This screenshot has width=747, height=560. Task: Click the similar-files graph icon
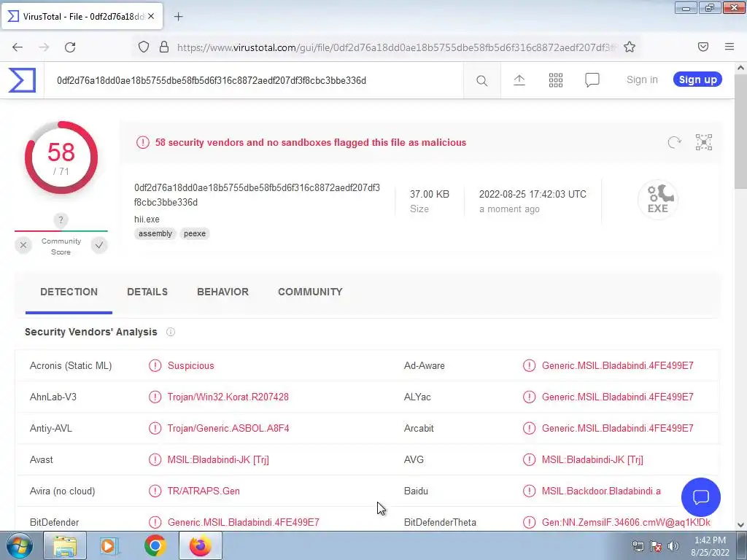704,142
